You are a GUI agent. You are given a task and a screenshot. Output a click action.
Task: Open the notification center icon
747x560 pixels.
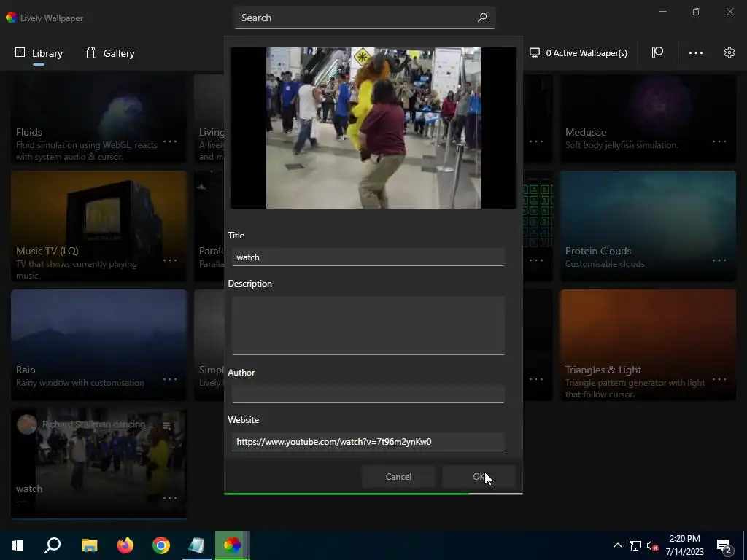[724, 547]
